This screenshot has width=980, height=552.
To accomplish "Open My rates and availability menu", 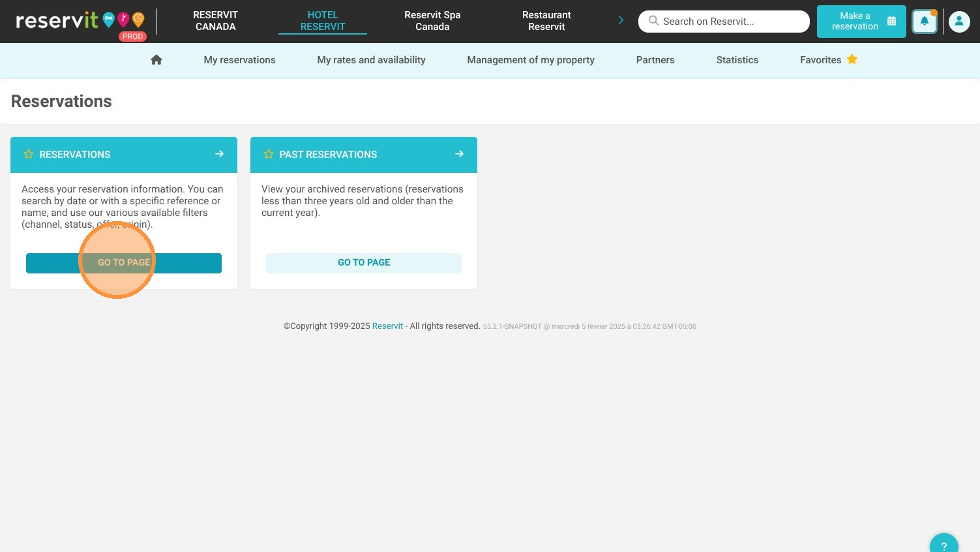I will pyautogui.click(x=371, y=60).
